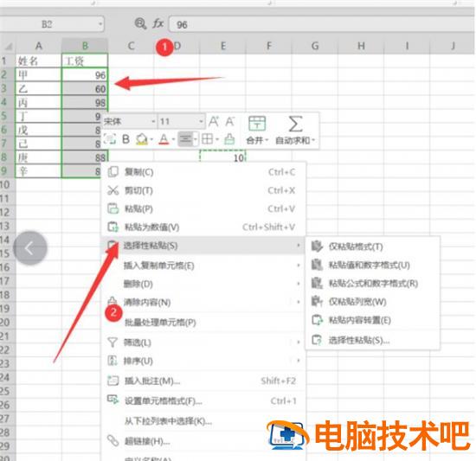
Task: Click the format painter brush icon
Action: (x=229, y=139)
